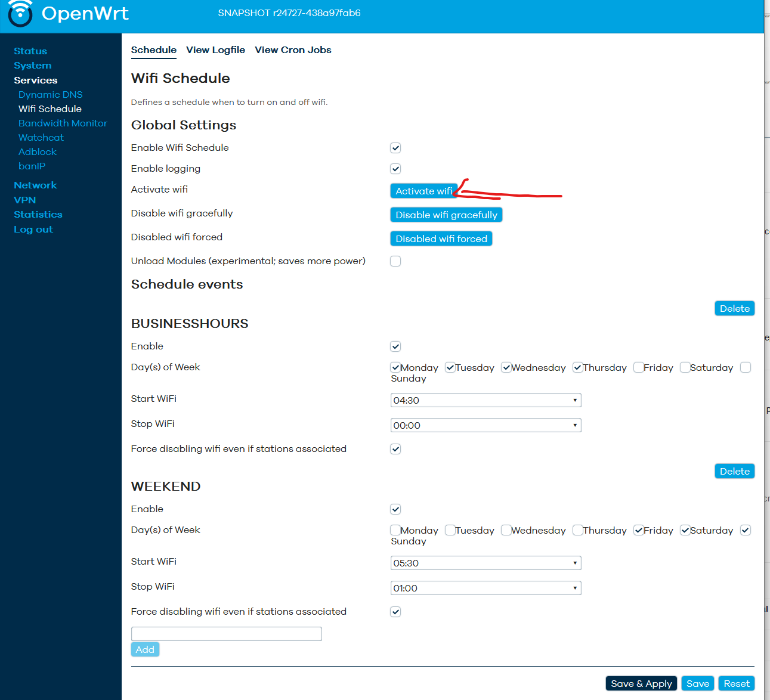Open Wifi Schedule sidebar link

pyautogui.click(x=50, y=109)
